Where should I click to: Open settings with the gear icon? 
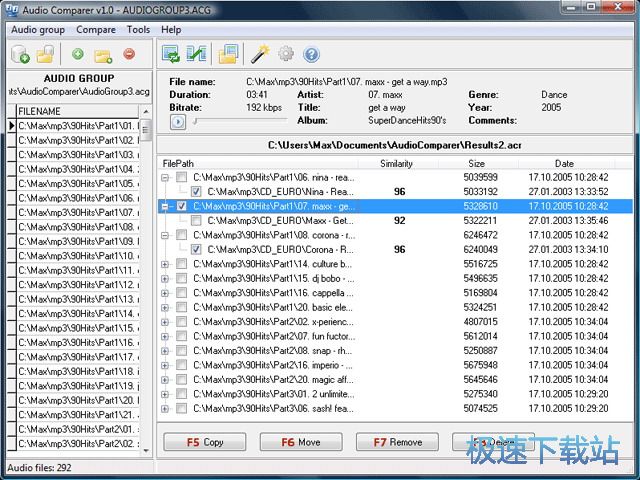click(286, 54)
